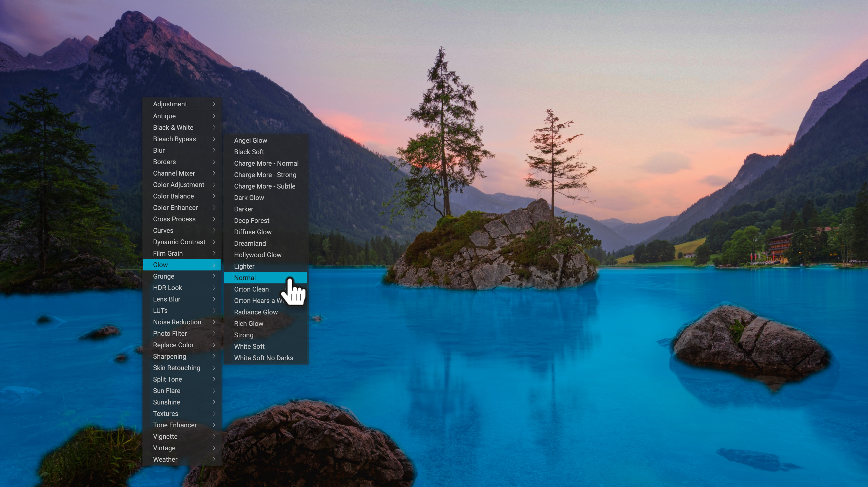Viewport: 868px width, 487px height.
Task: Select White Soft No Darks preset
Action: point(263,358)
